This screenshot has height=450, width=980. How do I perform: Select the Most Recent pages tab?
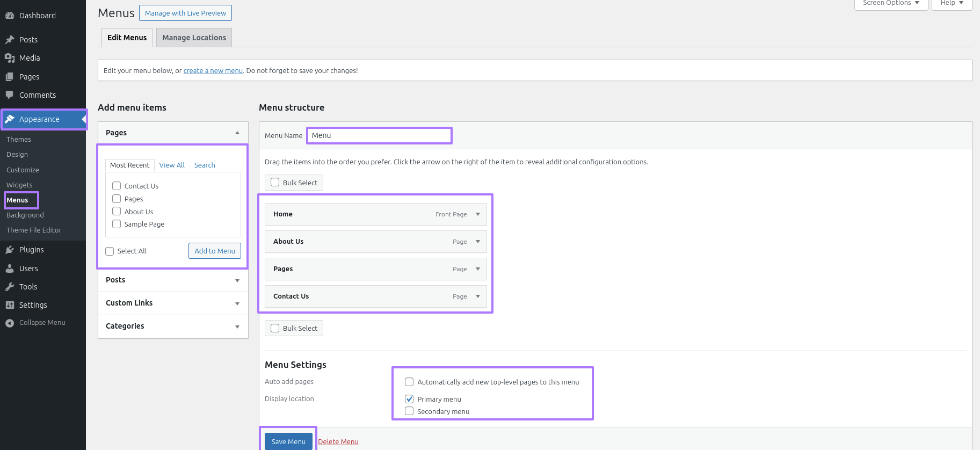point(130,165)
